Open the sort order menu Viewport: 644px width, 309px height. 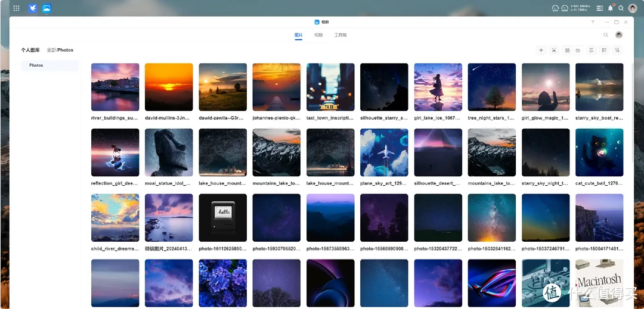(x=591, y=51)
